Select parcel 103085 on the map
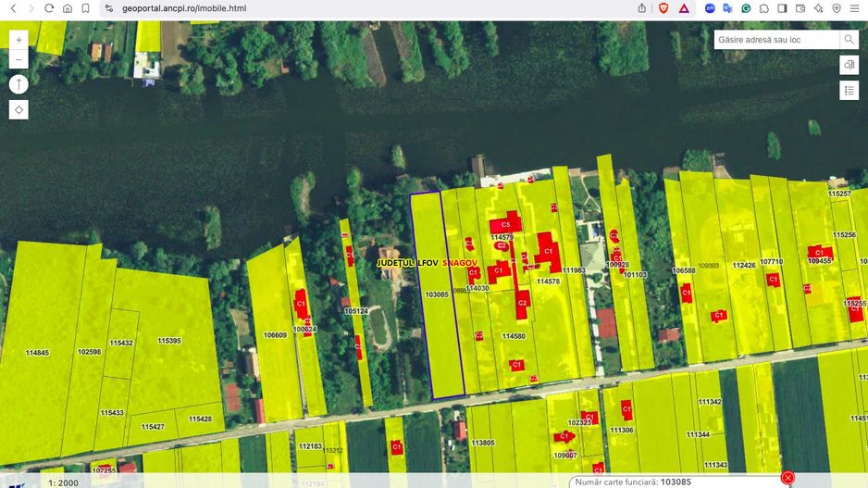Screen dimensions: 868x488 tap(437, 294)
